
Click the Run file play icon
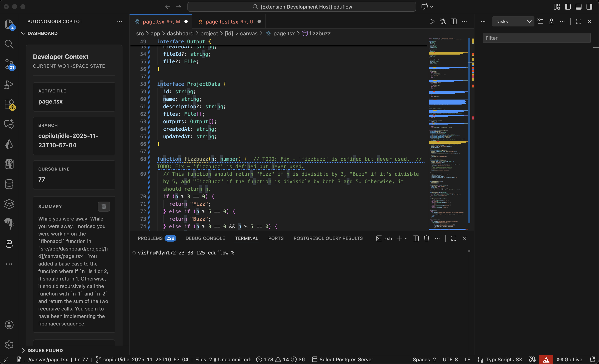point(432,21)
